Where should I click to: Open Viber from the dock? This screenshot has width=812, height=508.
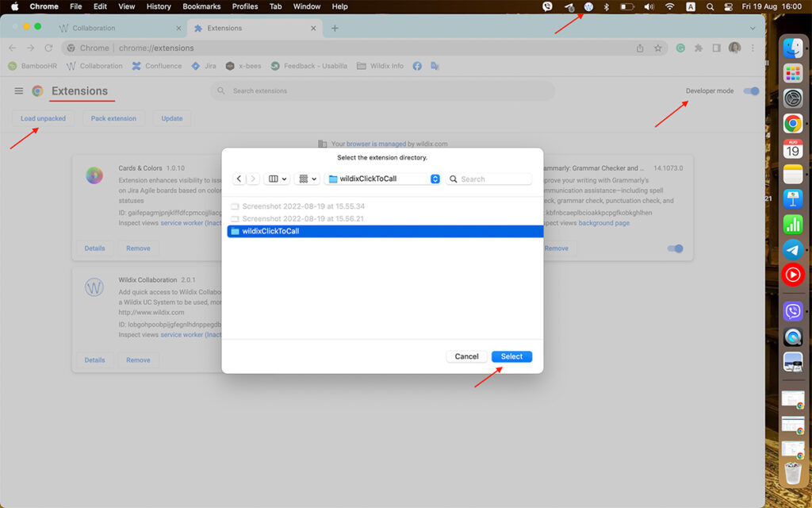[792, 310]
